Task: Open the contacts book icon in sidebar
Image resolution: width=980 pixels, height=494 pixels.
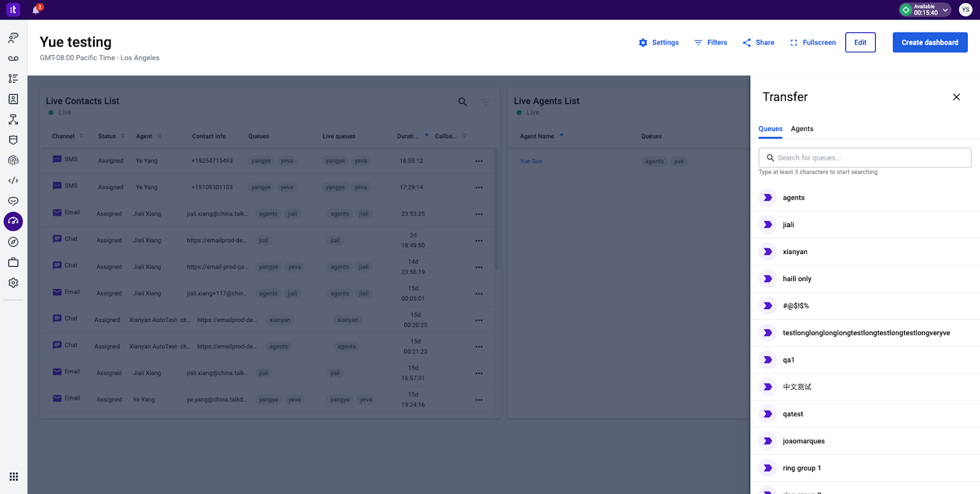Action: point(13,99)
